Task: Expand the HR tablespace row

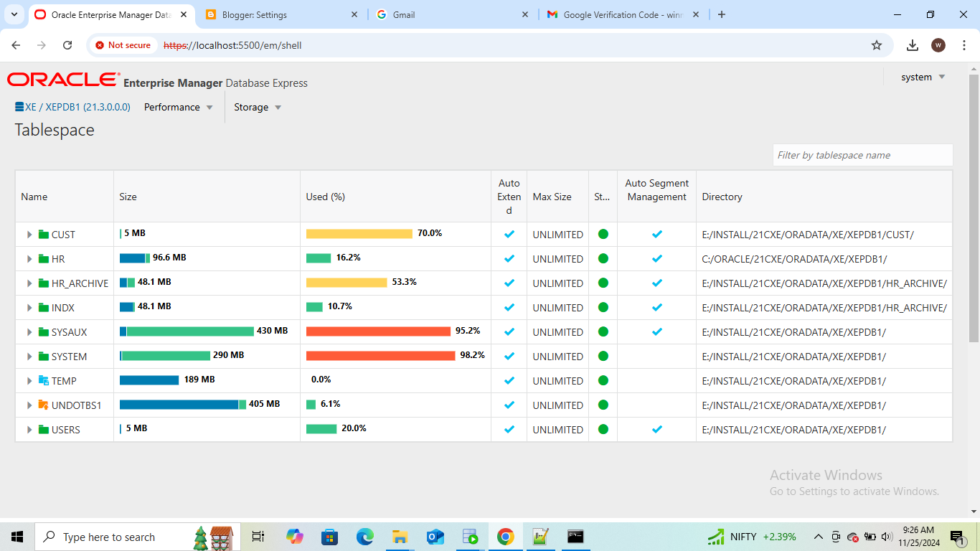Action: pyautogui.click(x=29, y=259)
